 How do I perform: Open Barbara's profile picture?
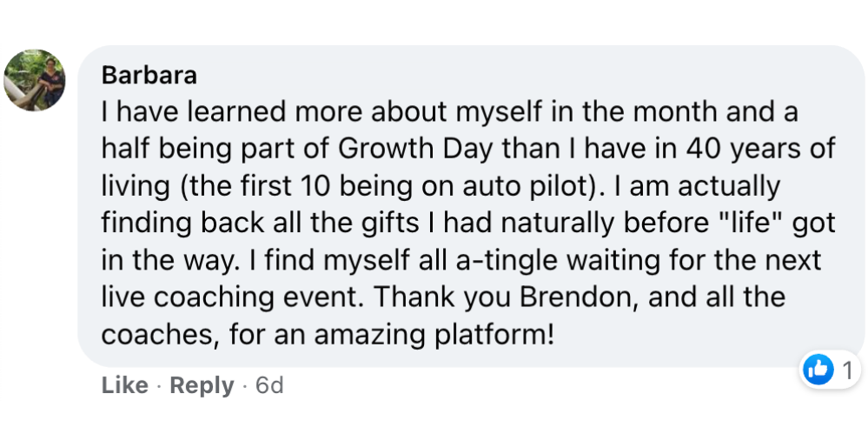tap(35, 80)
